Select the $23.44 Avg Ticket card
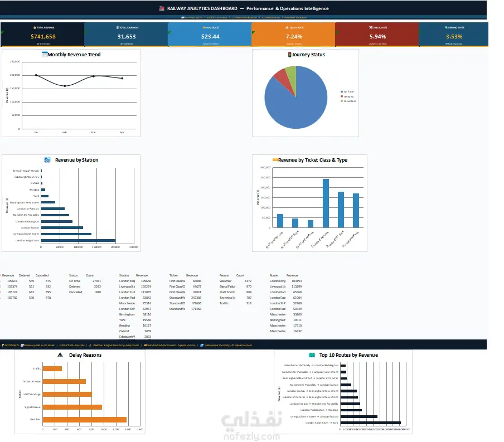 pos(210,35)
